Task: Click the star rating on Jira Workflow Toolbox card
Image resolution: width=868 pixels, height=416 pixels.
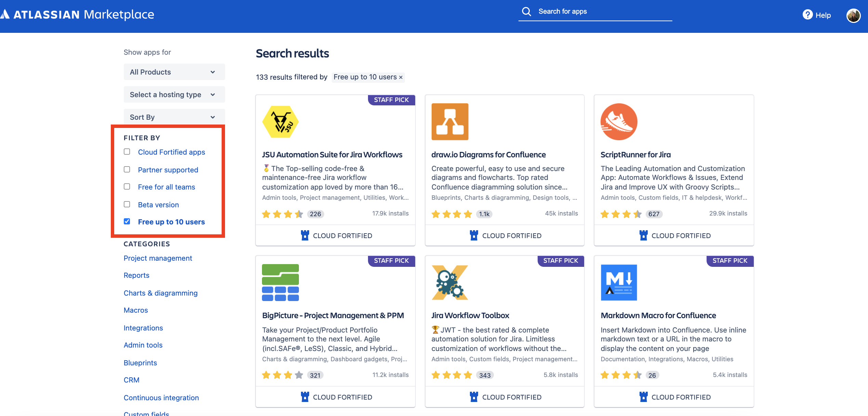Action: coord(452,375)
